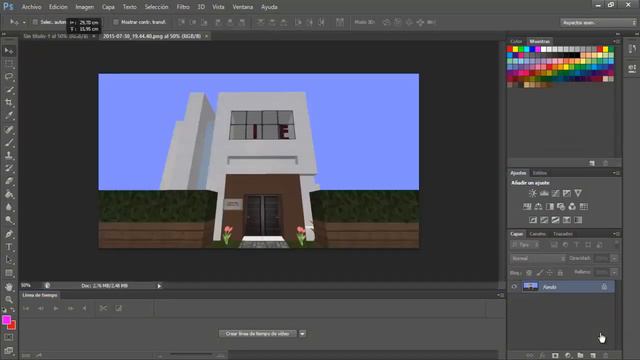Open layer filter Tipo dropdown
Image resolution: width=640 pixels, height=360 pixels.
point(526,245)
